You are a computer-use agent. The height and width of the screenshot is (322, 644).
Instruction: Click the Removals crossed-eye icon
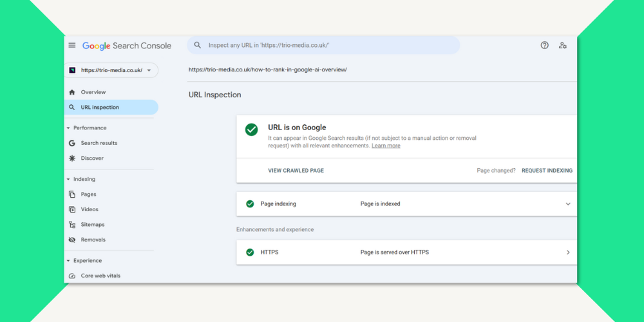click(72, 240)
